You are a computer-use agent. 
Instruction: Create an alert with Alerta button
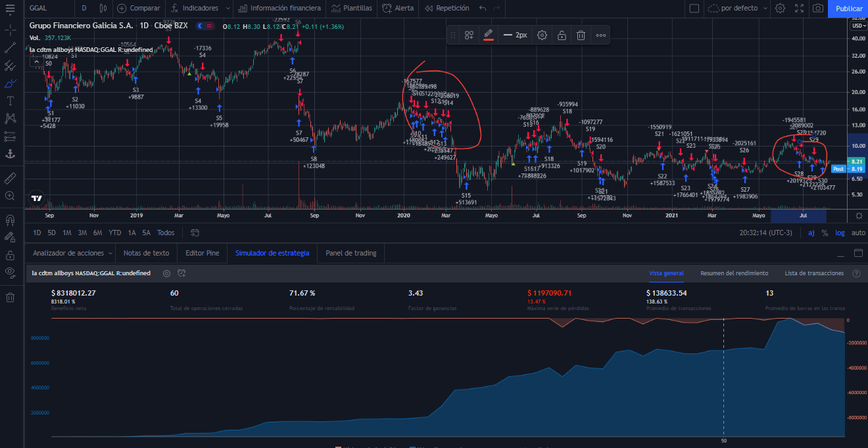click(x=398, y=8)
